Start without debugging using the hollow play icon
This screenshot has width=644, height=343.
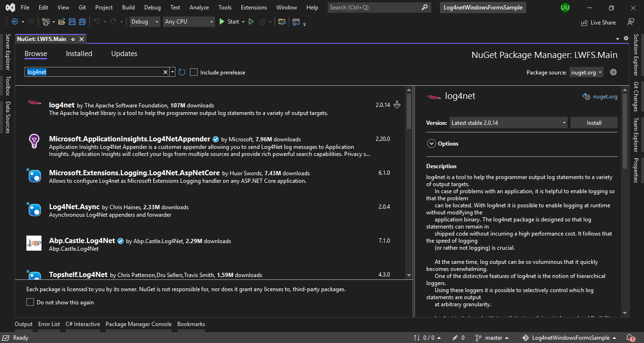251,22
